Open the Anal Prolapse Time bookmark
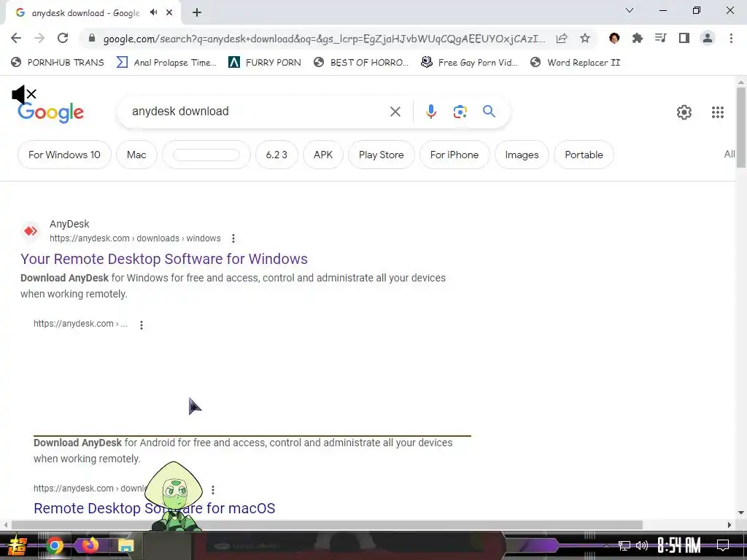Viewport: 747px width, 560px height. (166, 63)
